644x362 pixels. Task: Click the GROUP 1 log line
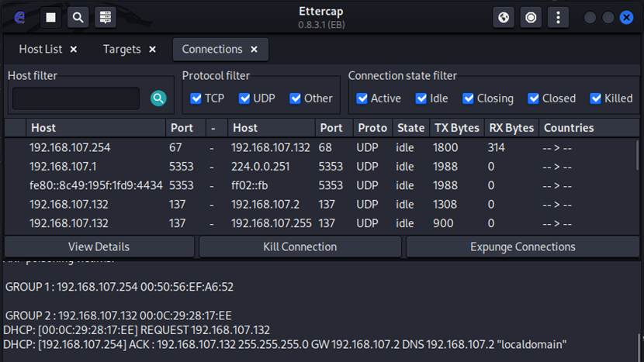(119, 287)
